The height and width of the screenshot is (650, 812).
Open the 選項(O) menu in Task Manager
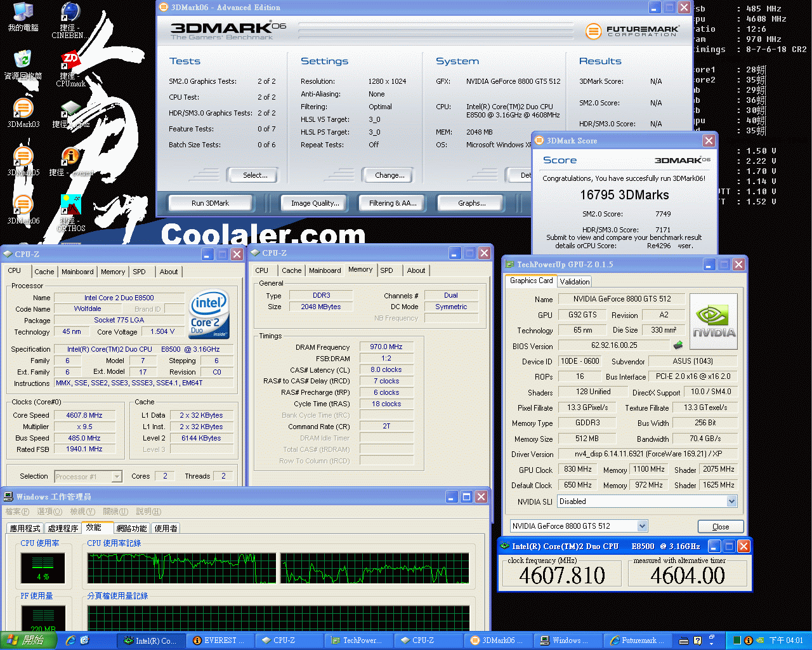tap(49, 512)
